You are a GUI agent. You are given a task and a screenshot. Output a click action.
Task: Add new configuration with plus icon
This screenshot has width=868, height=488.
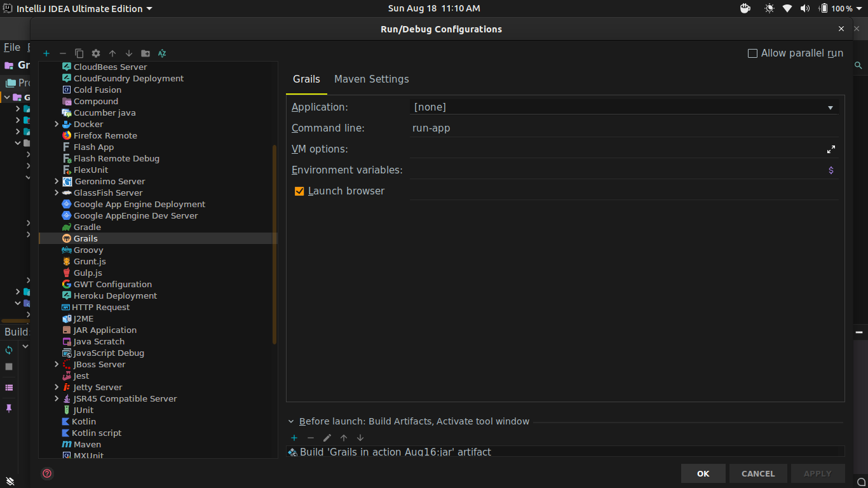pyautogui.click(x=46, y=53)
